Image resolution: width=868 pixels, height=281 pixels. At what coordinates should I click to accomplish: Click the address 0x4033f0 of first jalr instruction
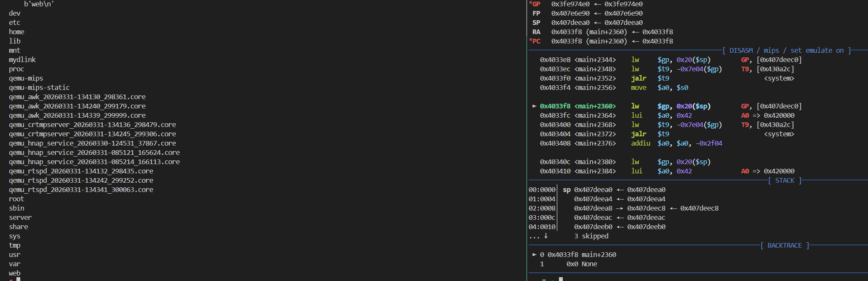pyautogui.click(x=555, y=78)
